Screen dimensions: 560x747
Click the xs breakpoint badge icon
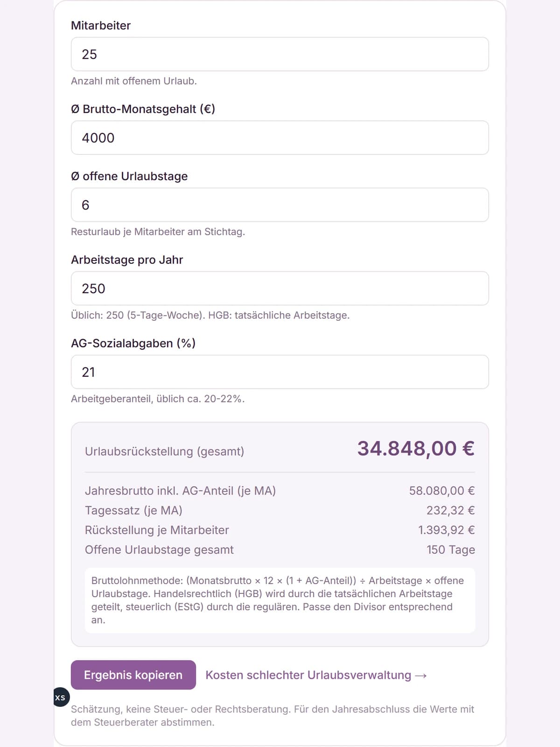click(61, 697)
